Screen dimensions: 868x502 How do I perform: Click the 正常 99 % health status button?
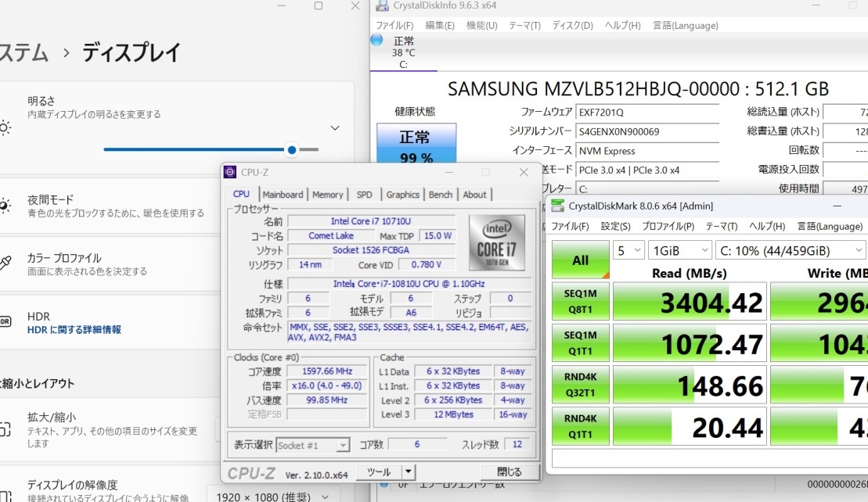(416, 144)
